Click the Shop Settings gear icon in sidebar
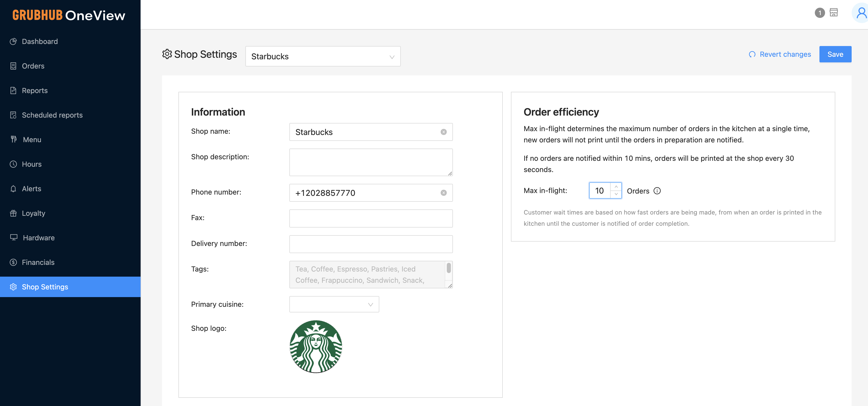This screenshot has width=868, height=406. coord(13,287)
